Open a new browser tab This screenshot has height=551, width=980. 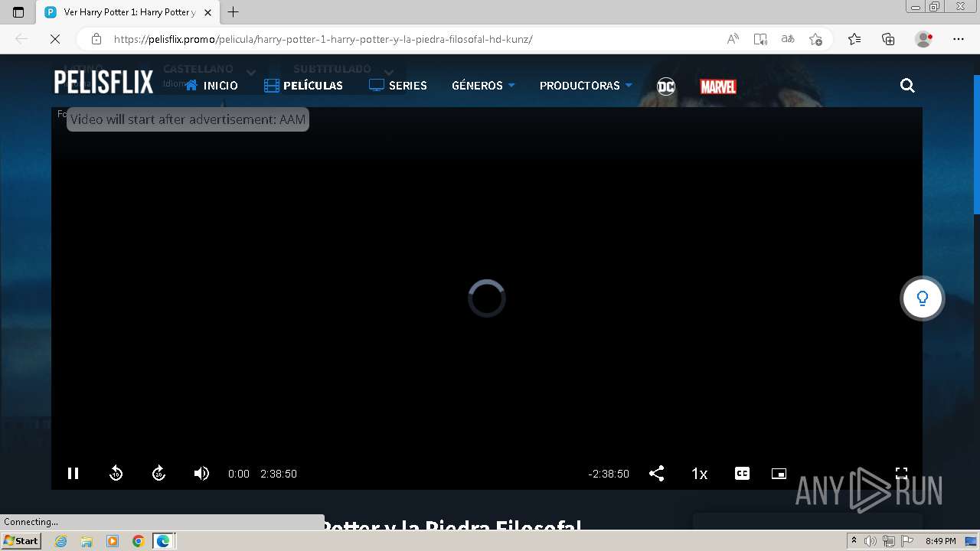click(234, 12)
